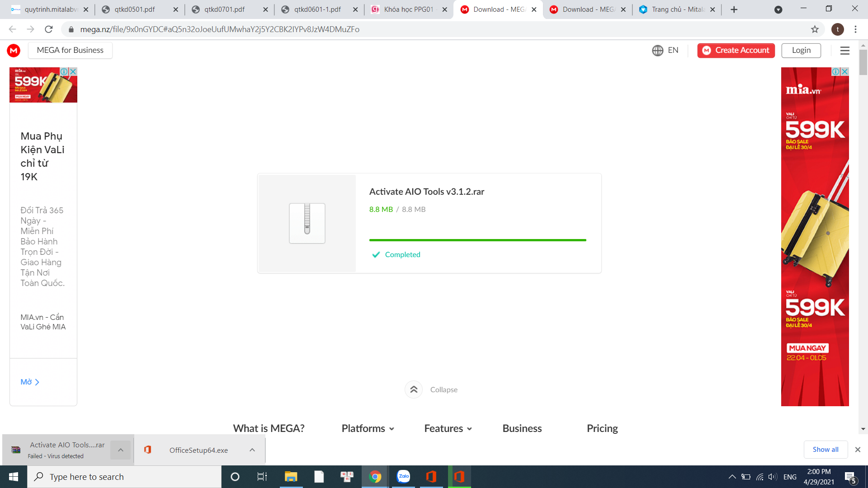Click the rar archive file thumbnail
868x488 pixels.
pos(307,223)
